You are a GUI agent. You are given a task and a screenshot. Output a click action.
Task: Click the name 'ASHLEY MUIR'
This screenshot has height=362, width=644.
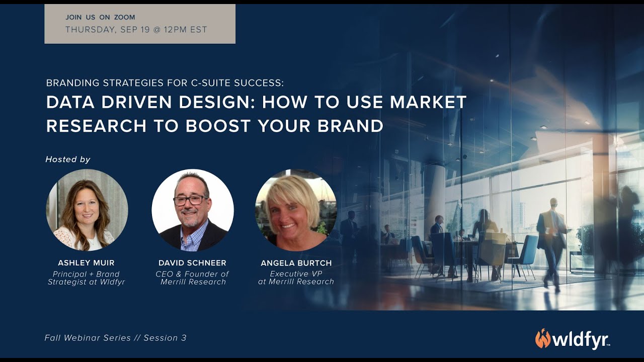pyautogui.click(x=86, y=263)
